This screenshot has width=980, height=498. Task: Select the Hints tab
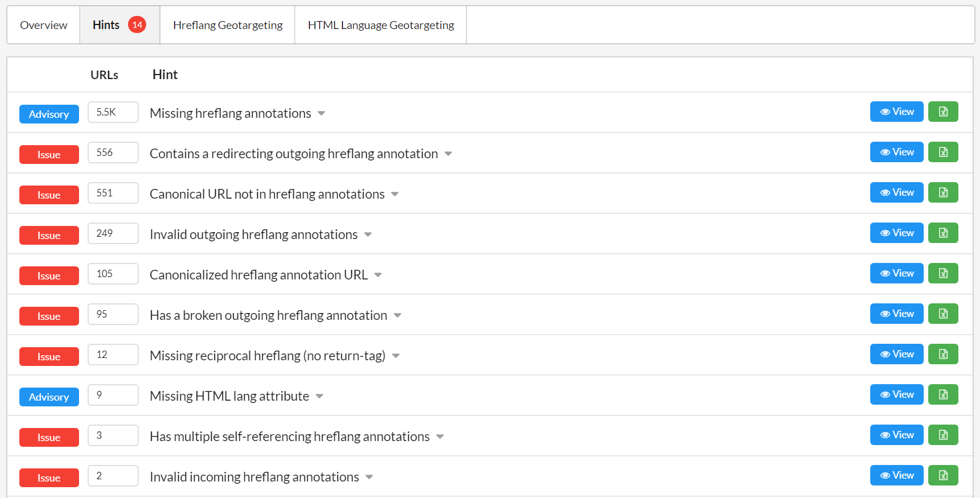click(119, 25)
